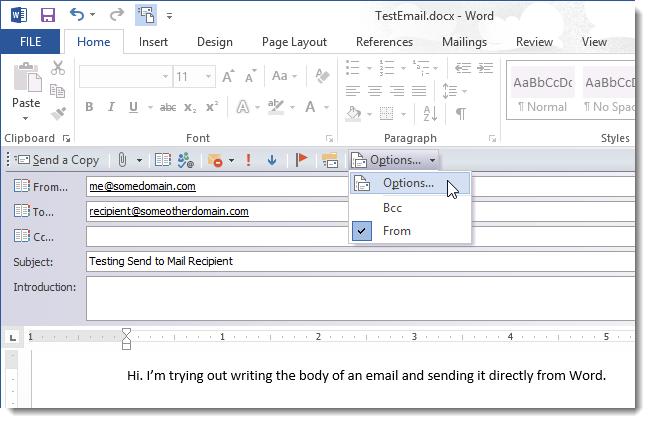The image size is (650, 423).
Task: Open the Font dialog launcher
Action: point(330,139)
